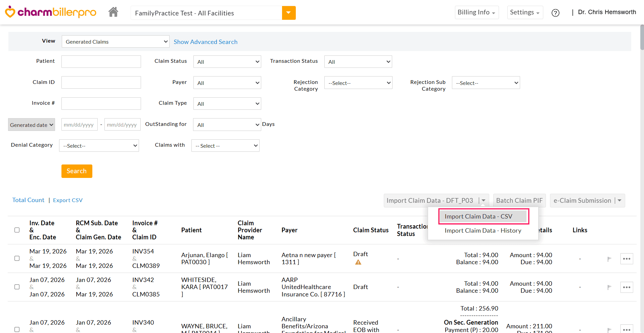Click the charmbillerpro logo
The width and height of the screenshot is (644, 333).
(50, 12)
